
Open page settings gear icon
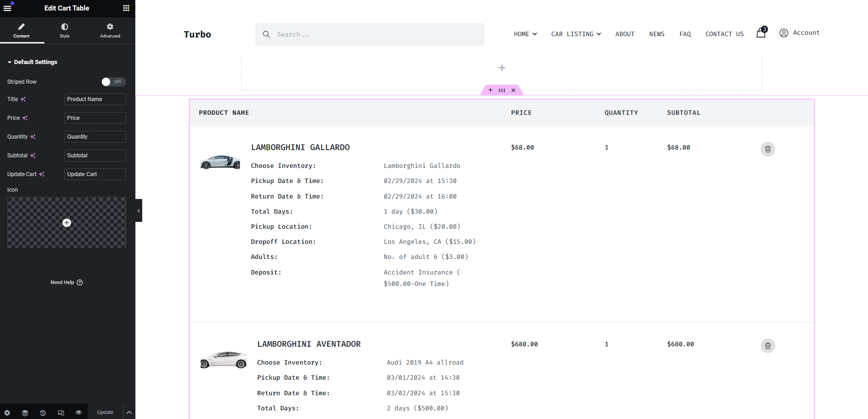pyautogui.click(x=7, y=413)
